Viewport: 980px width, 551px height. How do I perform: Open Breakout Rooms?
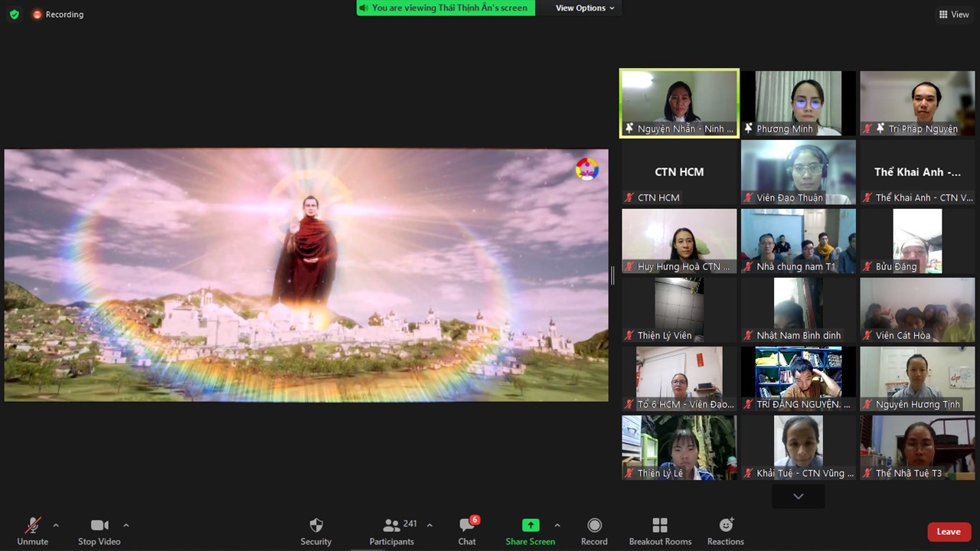tap(660, 531)
